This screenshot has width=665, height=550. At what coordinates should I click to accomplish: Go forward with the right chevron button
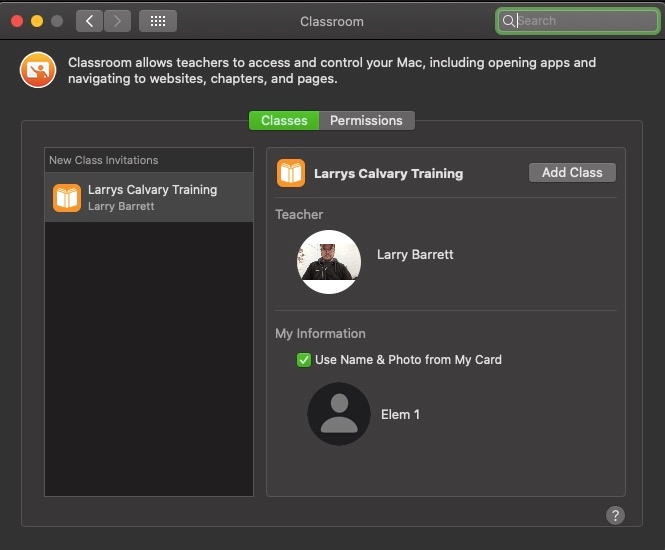click(117, 21)
